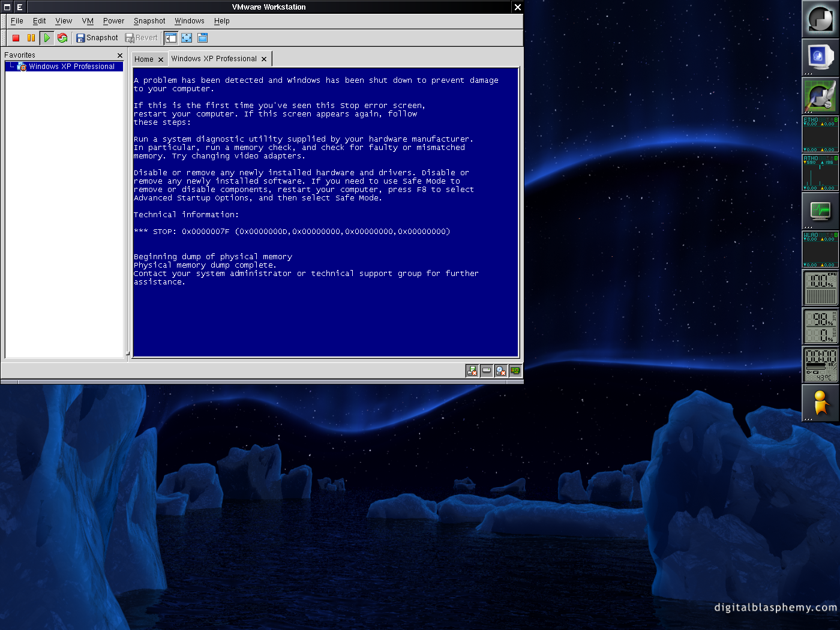Enter full screen mode via toolbar icon
Viewport: 840px width, 630px height.
[187, 38]
